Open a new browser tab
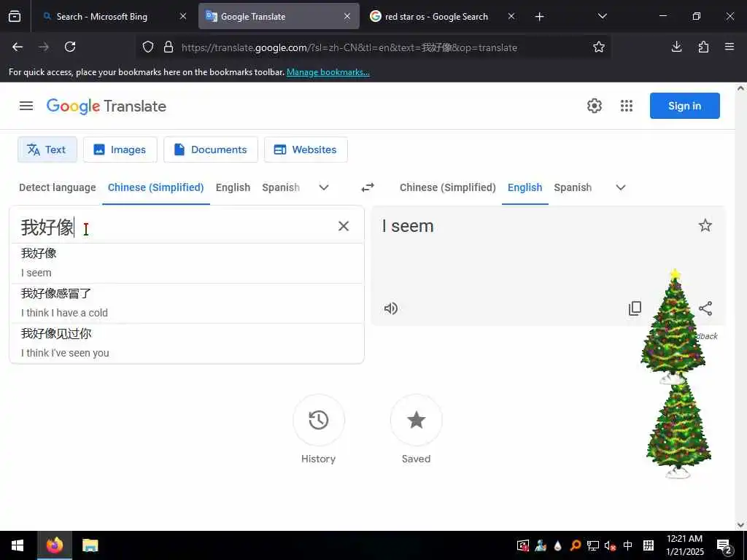The width and height of the screenshot is (747, 560). [x=539, y=17]
